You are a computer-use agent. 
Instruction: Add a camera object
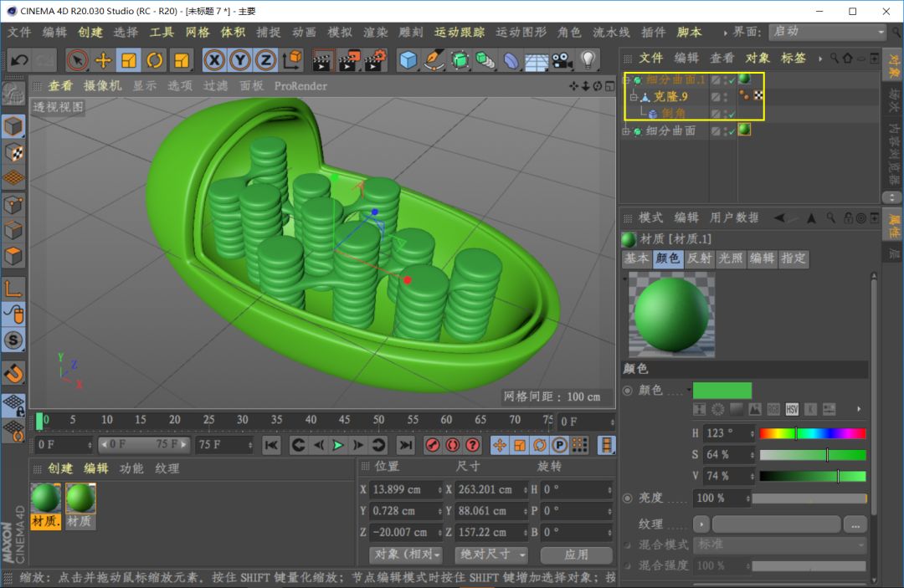(x=561, y=60)
